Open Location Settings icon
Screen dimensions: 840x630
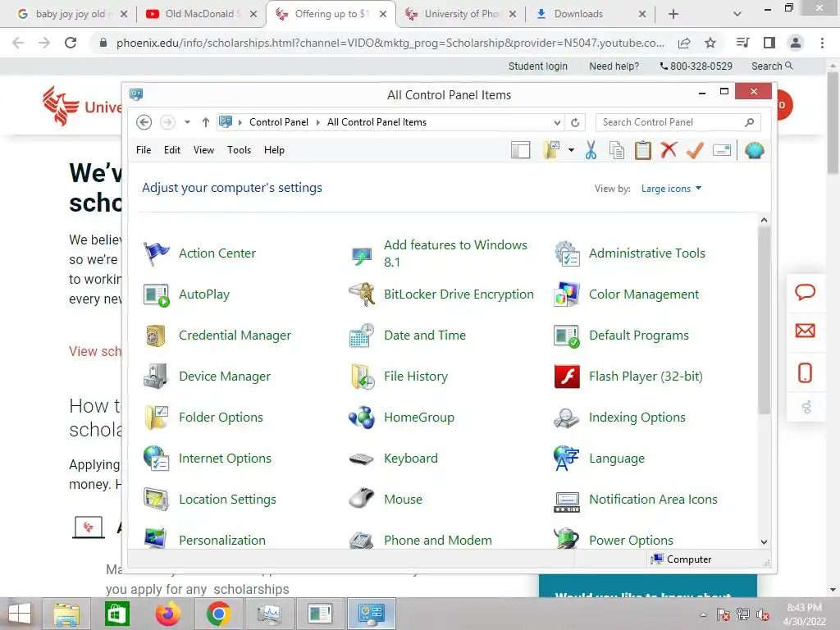point(157,500)
